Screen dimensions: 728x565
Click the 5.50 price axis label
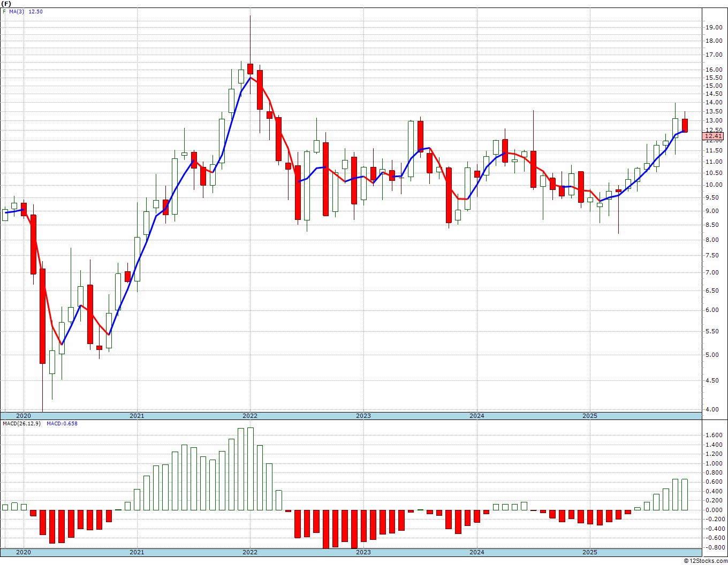coord(712,332)
